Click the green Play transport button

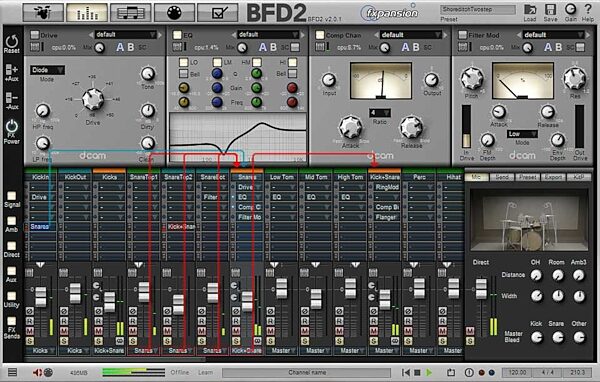coord(429,372)
